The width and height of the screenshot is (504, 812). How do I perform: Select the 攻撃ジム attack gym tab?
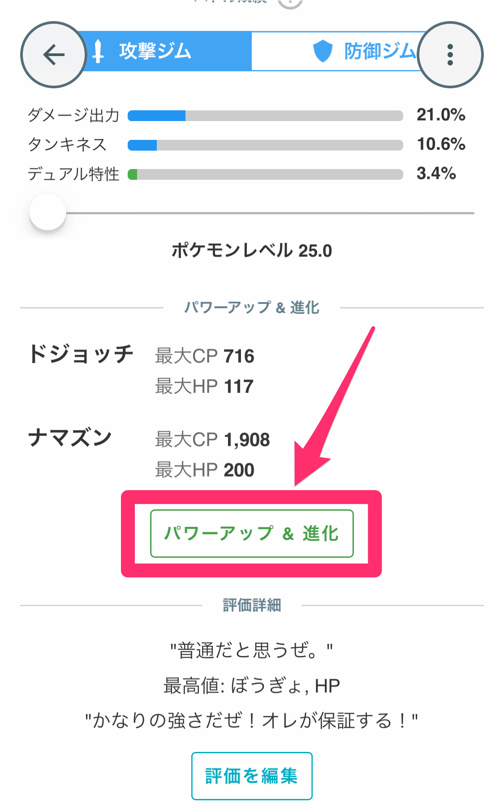(155, 52)
